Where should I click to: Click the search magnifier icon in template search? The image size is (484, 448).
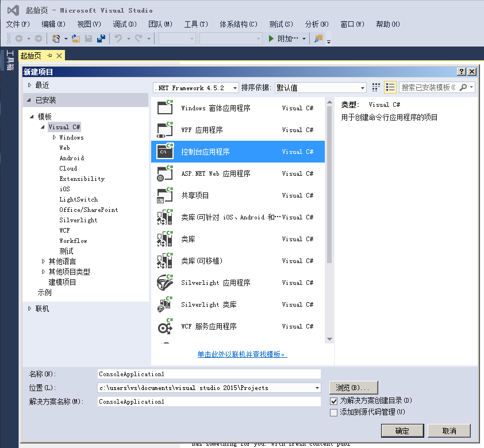click(x=463, y=87)
